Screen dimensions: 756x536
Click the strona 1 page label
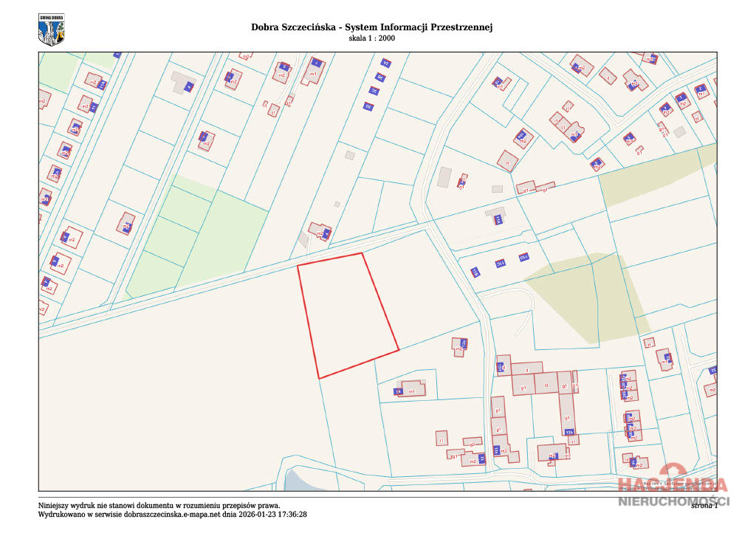point(704,505)
